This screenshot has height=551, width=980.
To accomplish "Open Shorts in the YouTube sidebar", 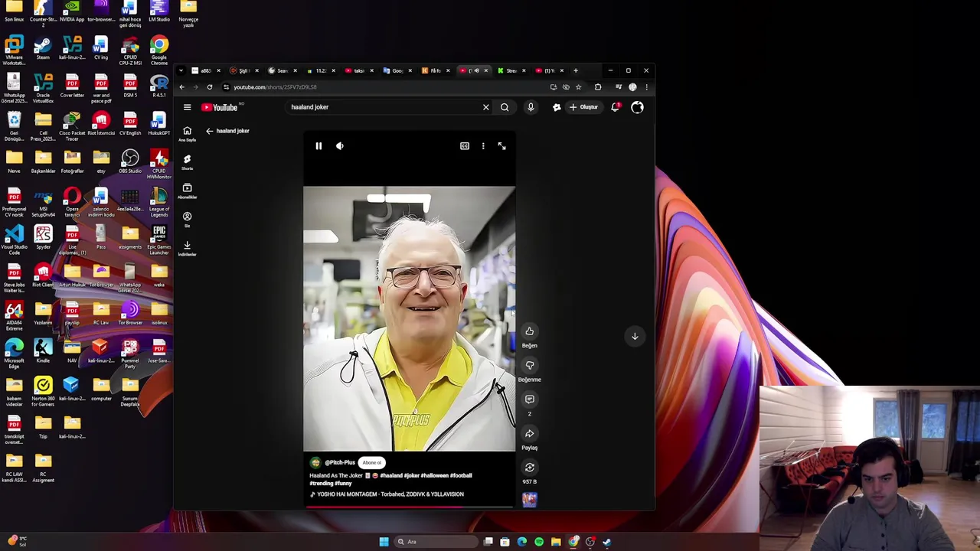I will pos(187,162).
